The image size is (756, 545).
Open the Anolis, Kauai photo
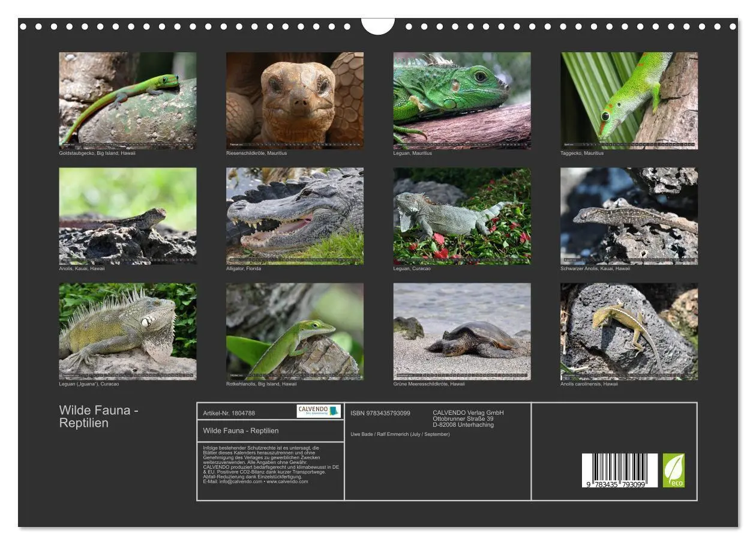click(x=127, y=216)
